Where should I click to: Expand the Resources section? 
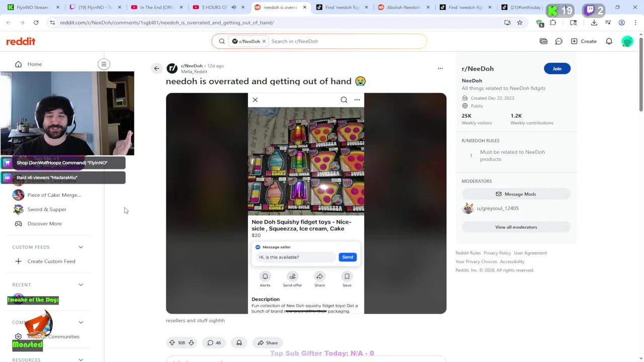(80, 359)
